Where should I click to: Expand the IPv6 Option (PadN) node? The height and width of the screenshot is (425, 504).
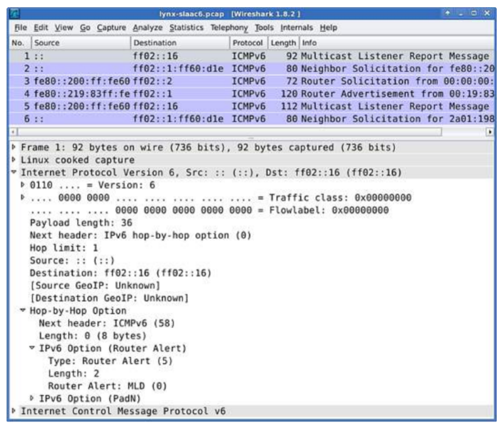click(x=32, y=397)
